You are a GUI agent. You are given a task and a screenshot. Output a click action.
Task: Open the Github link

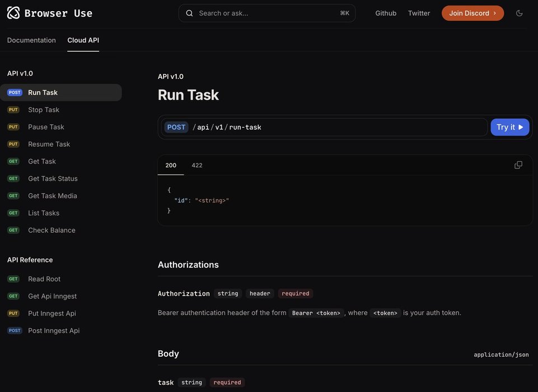[x=386, y=13]
